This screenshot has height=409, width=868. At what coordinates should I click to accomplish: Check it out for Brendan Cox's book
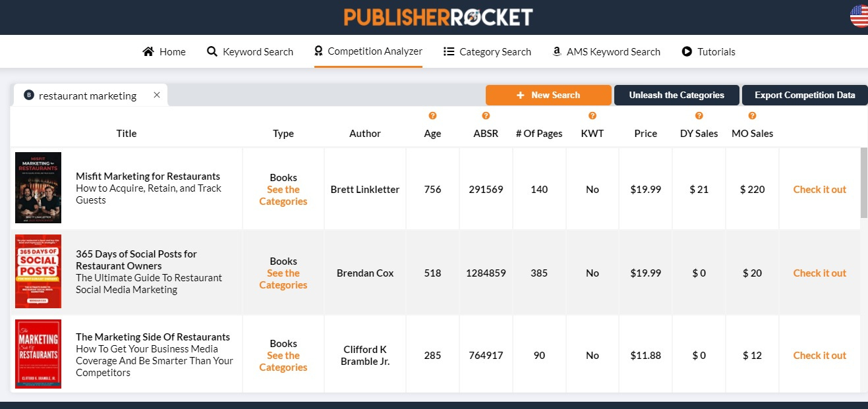[x=819, y=273]
